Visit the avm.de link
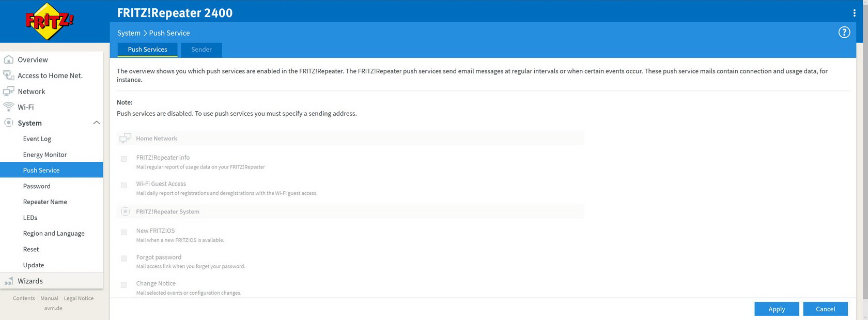Viewport: 868px width, 320px height. [x=53, y=308]
